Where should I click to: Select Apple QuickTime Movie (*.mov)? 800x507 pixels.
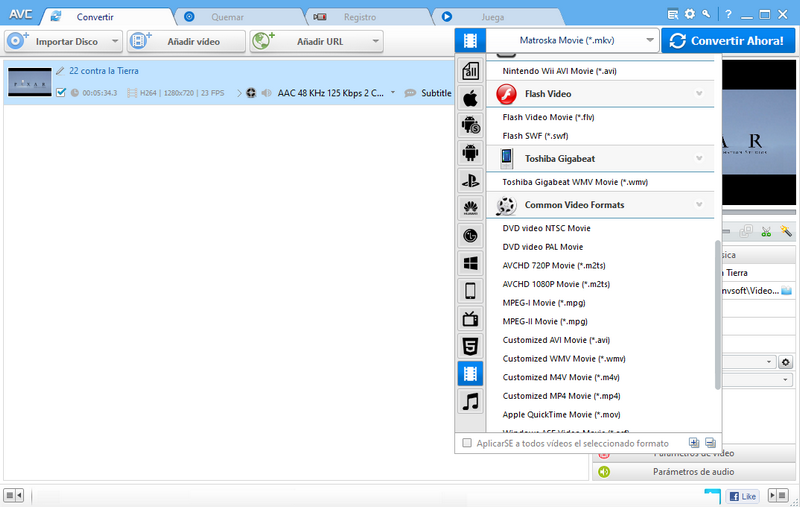click(x=561, y=415)
